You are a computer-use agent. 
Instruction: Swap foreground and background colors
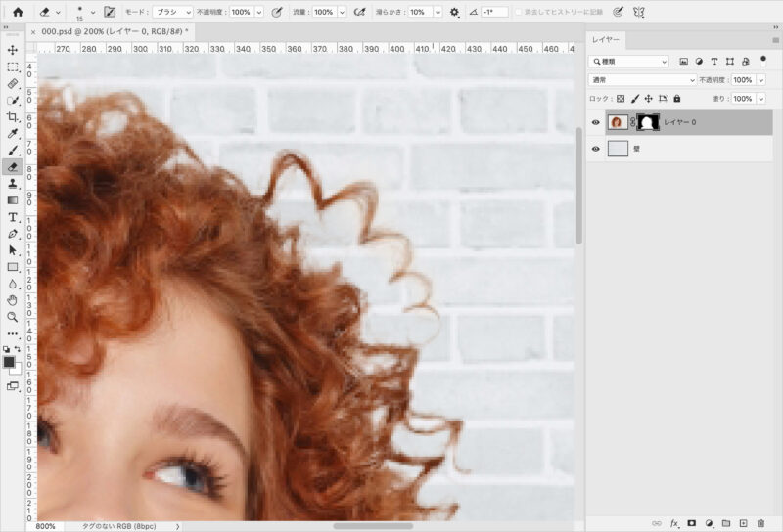point(18,349)
